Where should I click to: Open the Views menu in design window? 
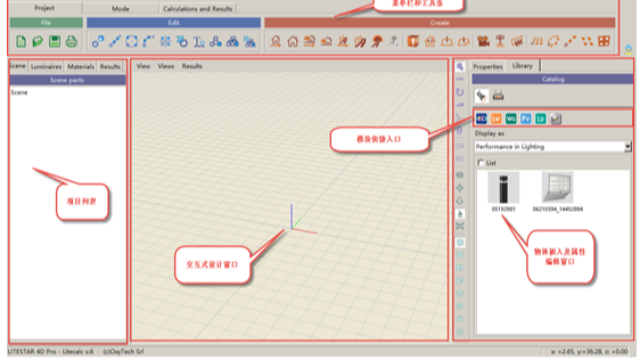(166, 66)
